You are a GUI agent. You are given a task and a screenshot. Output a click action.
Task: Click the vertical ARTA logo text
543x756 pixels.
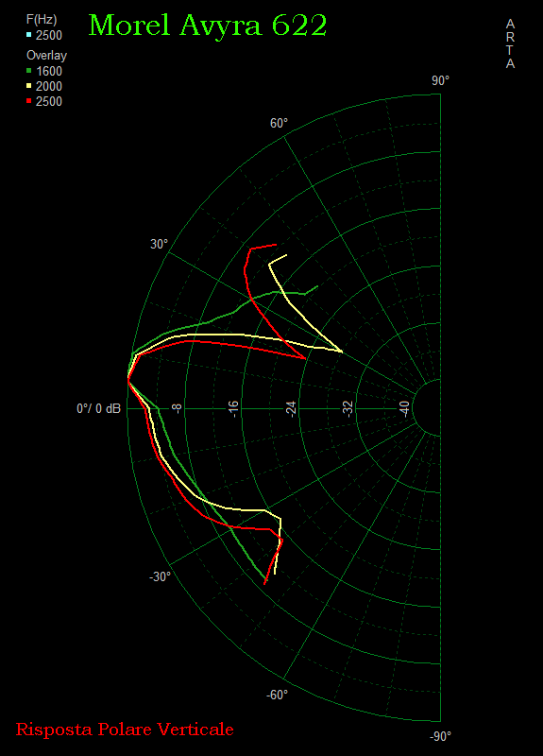[x=510, y=43]
